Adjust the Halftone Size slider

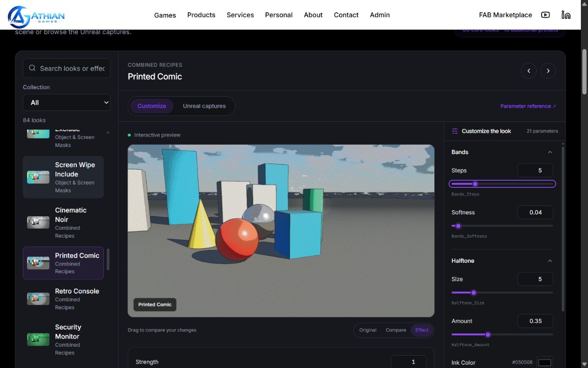(502, 293)
